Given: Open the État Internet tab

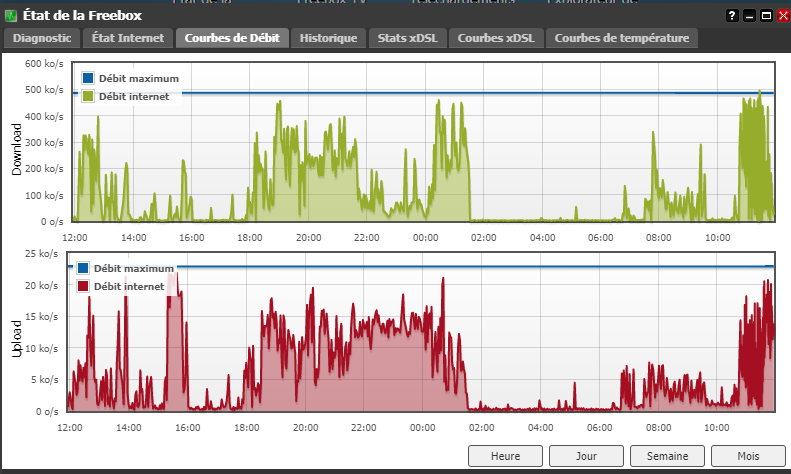Looking at the screenshot, I should [x=128, y=38].
